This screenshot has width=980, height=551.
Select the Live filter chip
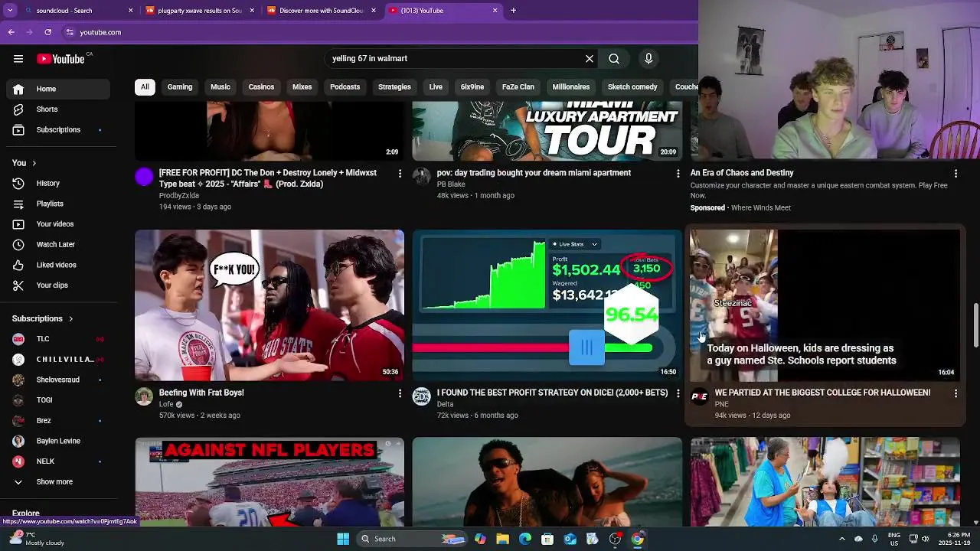[x=436, y=86]
